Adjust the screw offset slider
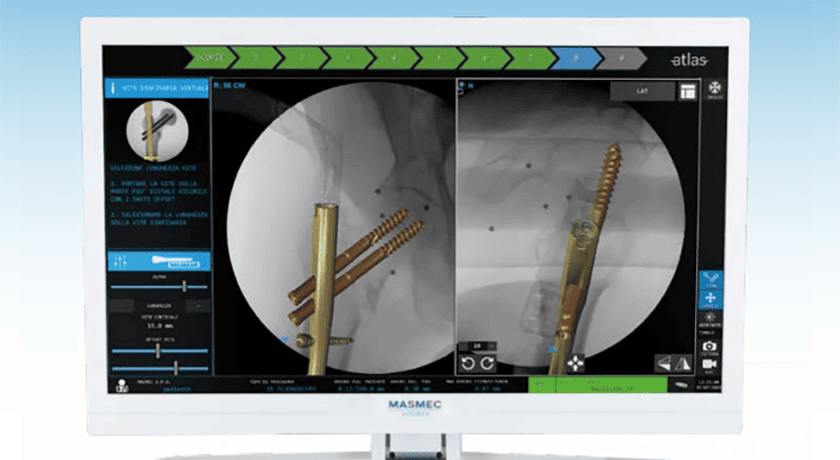 [x=159, y=351]
